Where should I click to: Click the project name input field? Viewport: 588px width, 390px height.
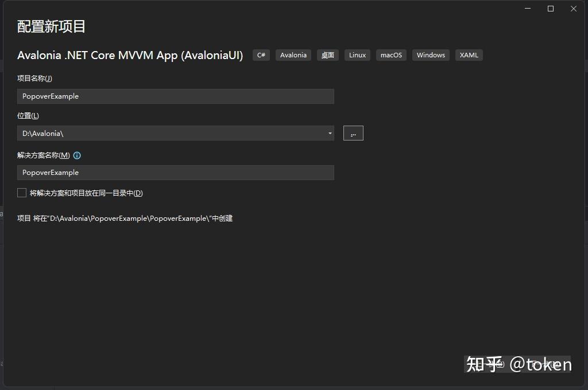(x=176, y=96)
